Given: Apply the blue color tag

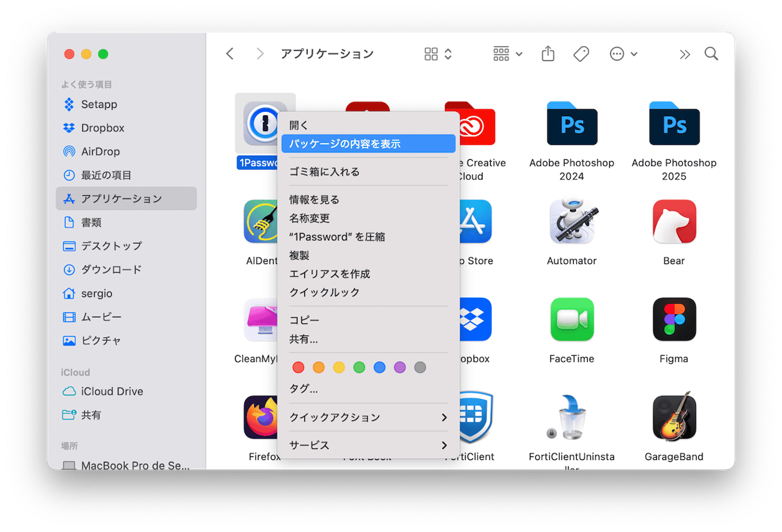Looking at the screenshot, I should (379, 368).
